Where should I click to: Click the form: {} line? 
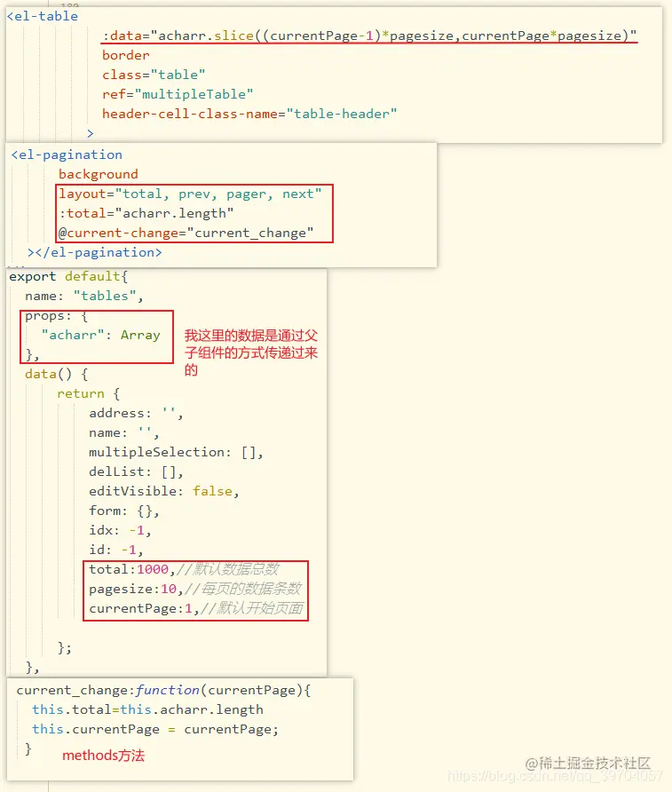124,511
